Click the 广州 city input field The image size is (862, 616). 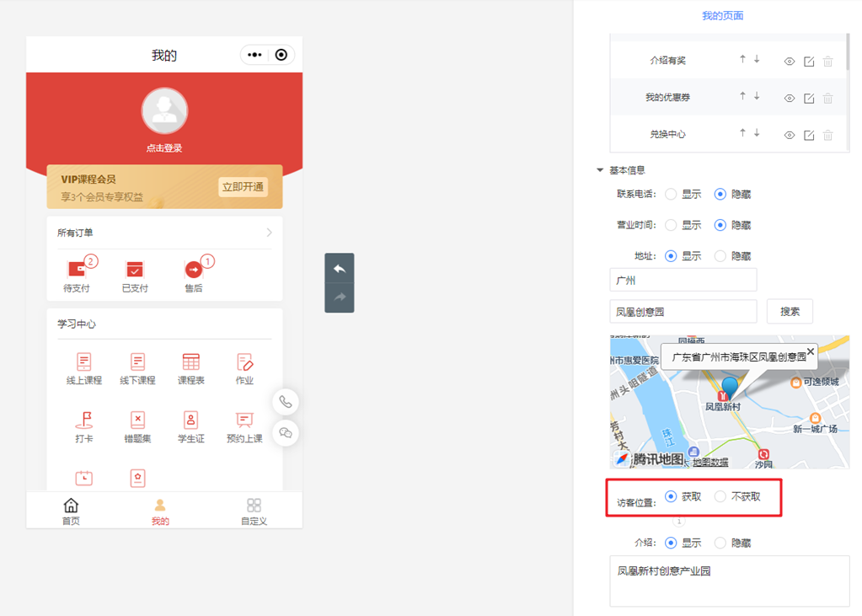point(683,280)
